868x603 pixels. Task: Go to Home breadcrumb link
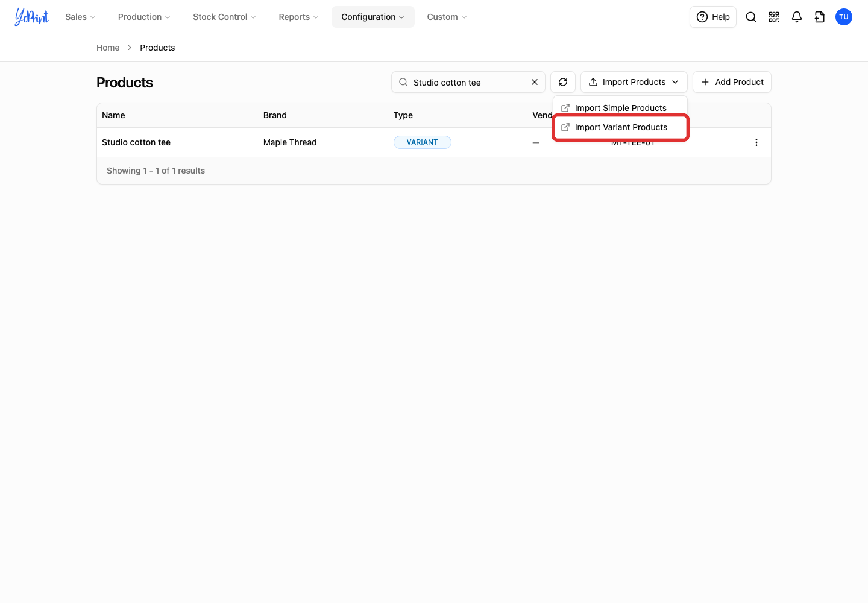pyautogui.click(x=108, y=48)
